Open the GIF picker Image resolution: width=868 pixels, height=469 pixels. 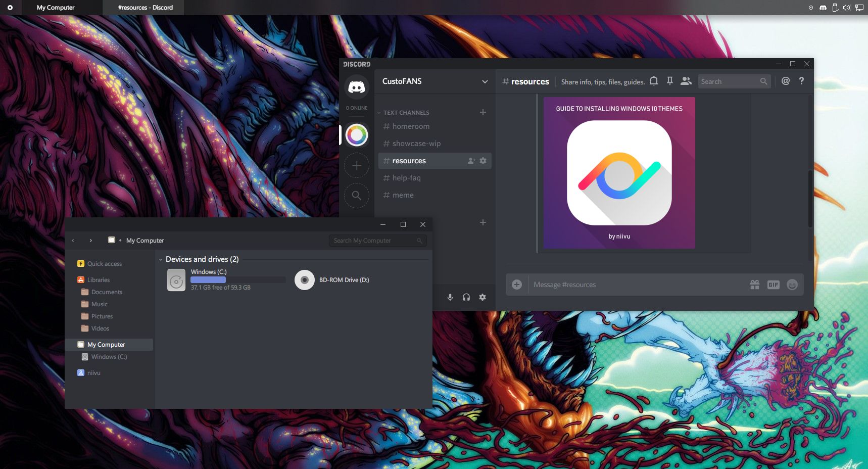[774, 285]
